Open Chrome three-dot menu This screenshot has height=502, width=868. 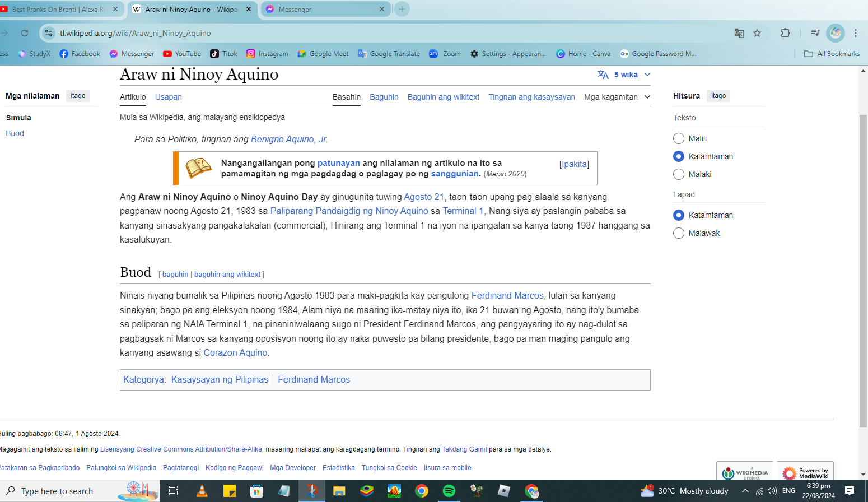[856, 33]
